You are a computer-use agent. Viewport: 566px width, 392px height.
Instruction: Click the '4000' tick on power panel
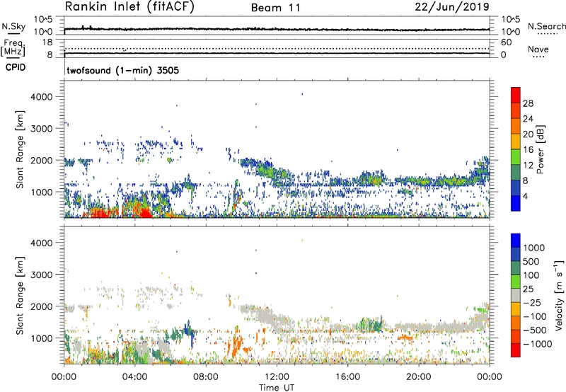click(42, 97)
